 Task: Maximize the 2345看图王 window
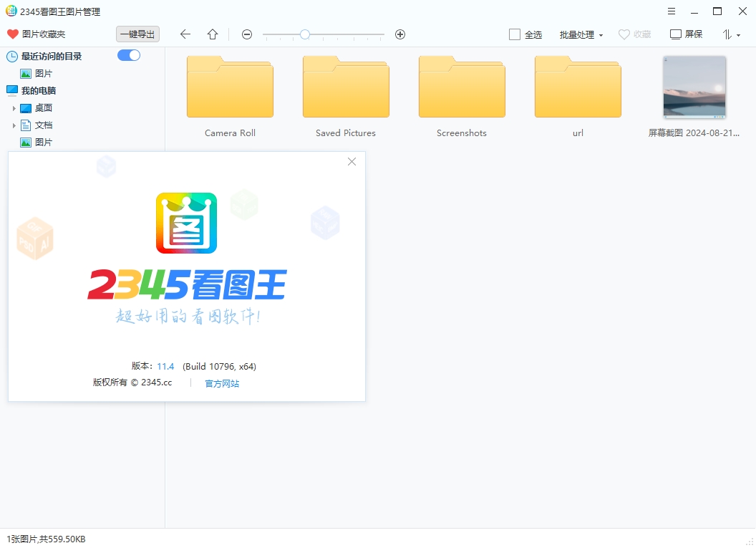click(717, 11)
